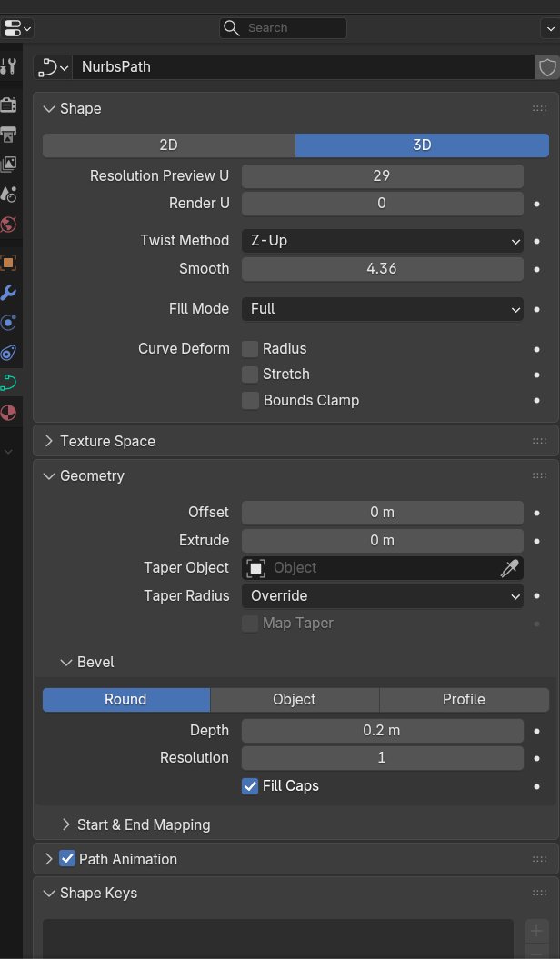The height and width of the screenshot is (959, 560).
Task: Open the options dropdown beside Search
Action: click(x=550, y=28)
